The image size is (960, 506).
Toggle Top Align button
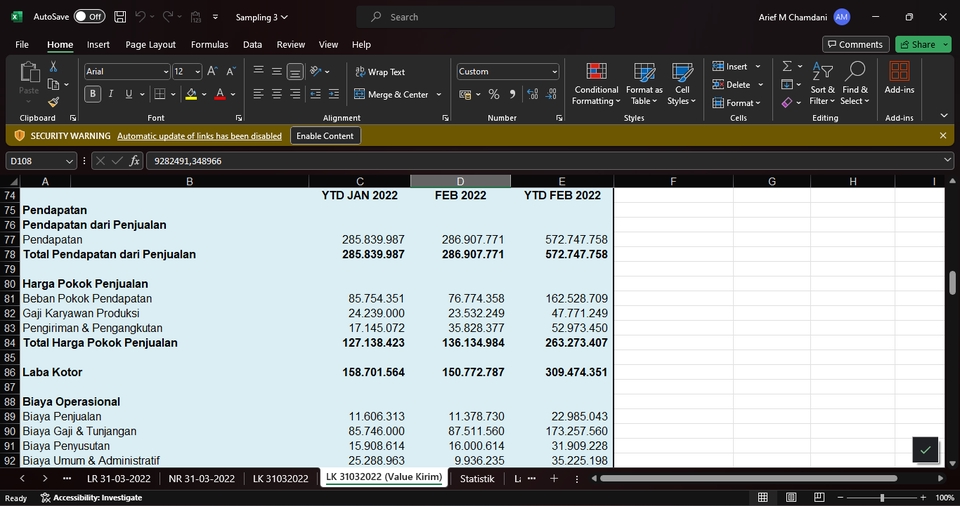(x=258, y=72)
